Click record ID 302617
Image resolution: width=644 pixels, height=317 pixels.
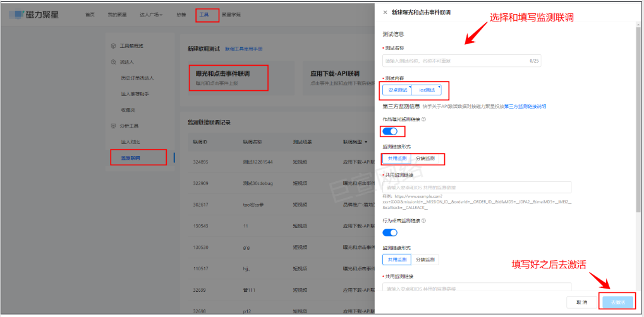201,205
